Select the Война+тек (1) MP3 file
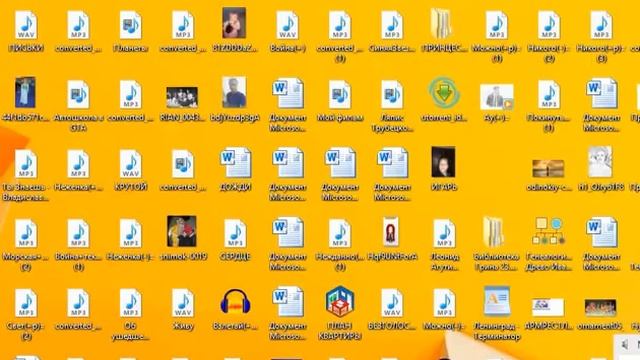The height and width of the screenshot is (360, 640). click(78, 233)
